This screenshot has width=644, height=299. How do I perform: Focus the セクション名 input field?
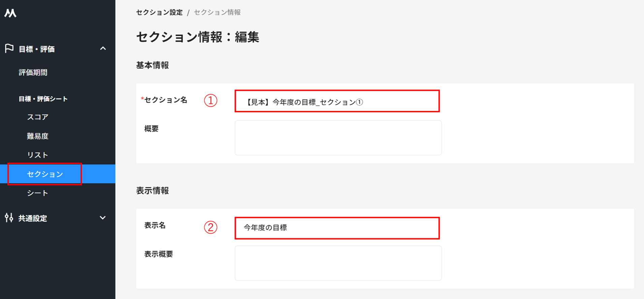tap(337, 101)
